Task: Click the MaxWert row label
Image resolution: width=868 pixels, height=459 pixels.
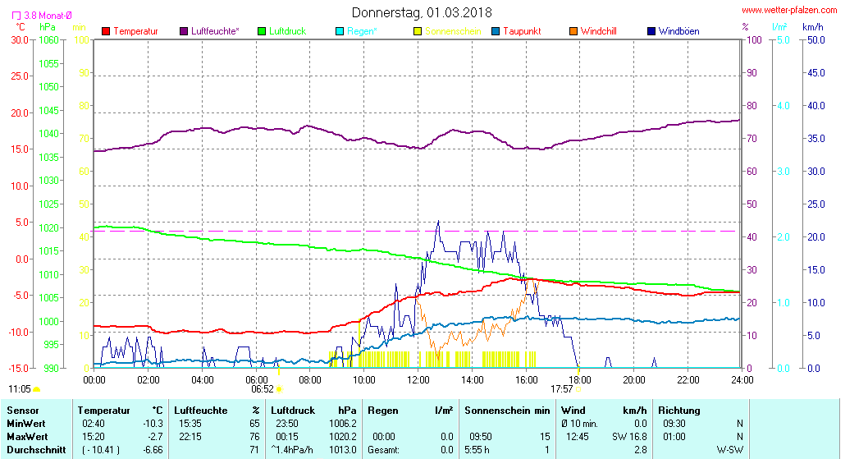Action: point(27,437)
